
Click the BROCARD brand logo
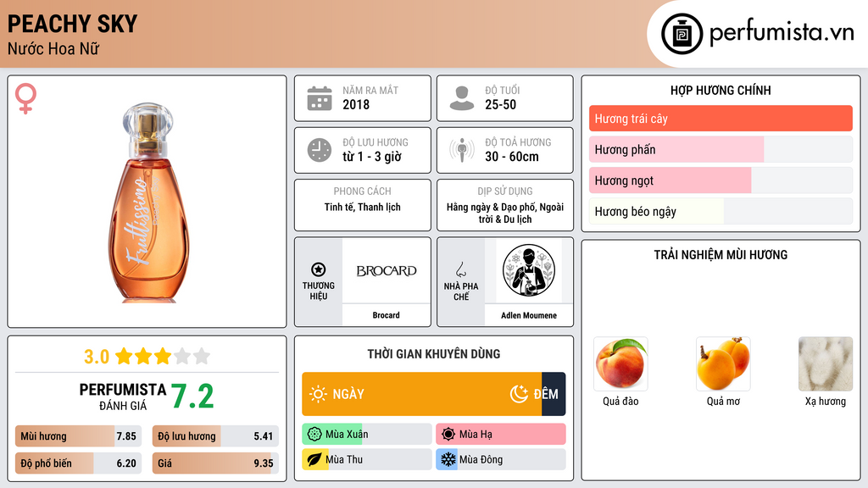coord(387,270)
